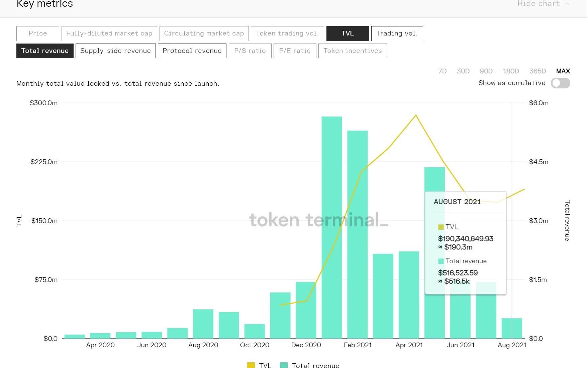
Task: Switch time range to 30D
Action: 463,71
